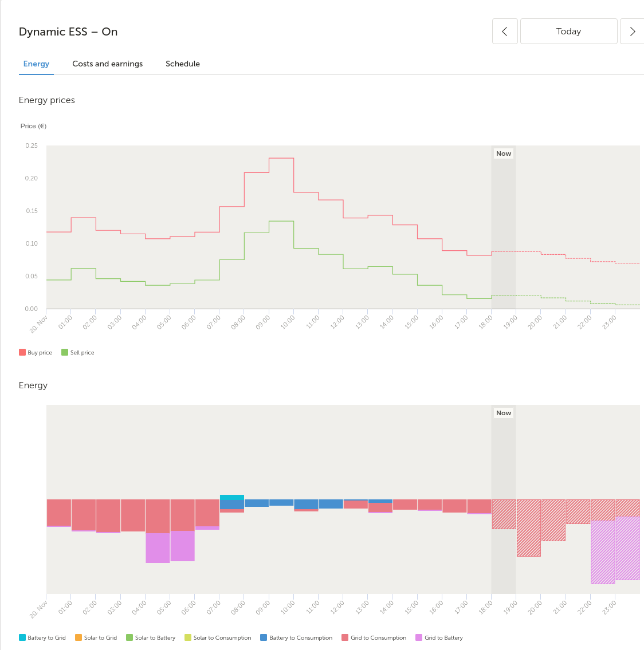Screen dimensions: 644x650
Task: Hide Battery to Grid legend series
Action: click(42, 637)
